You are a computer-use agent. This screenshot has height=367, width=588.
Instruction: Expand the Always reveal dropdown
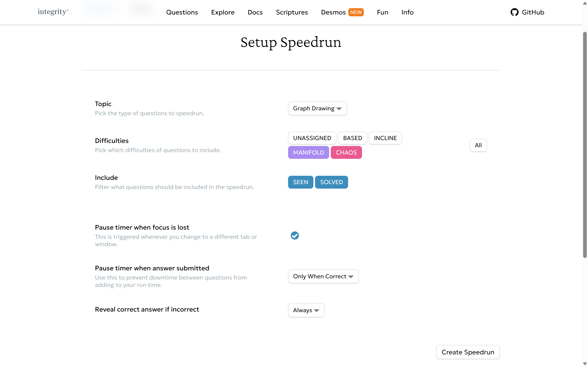(306, 310)
